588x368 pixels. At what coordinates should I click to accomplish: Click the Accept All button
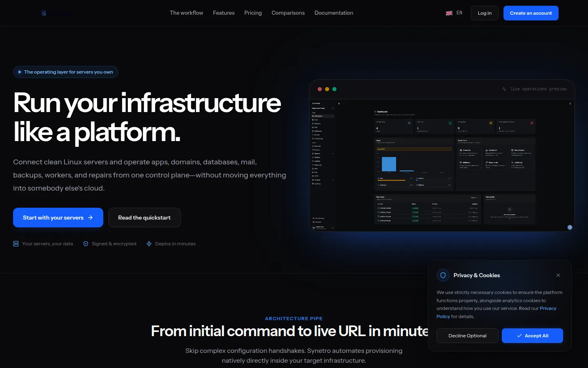[532, 336]
